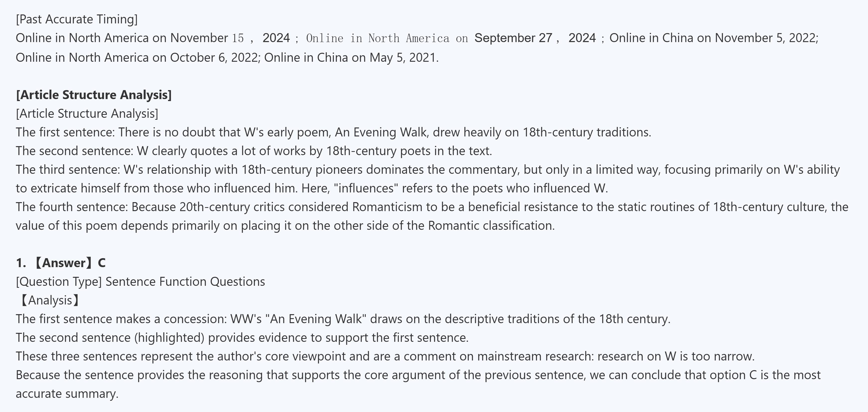Click "Online in China on May 5, 2021"
This screenshot has width=868, height=412.
click(x=351, y=58)
